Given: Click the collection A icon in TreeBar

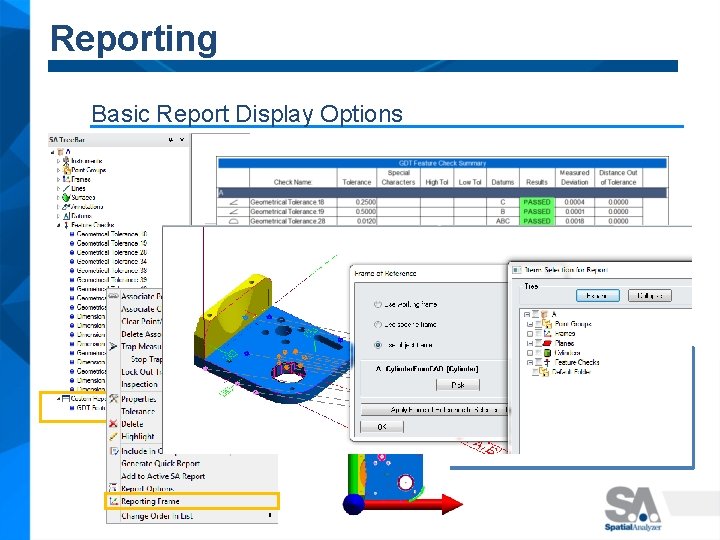Looking at the screenshot, I should pos(60,151).
